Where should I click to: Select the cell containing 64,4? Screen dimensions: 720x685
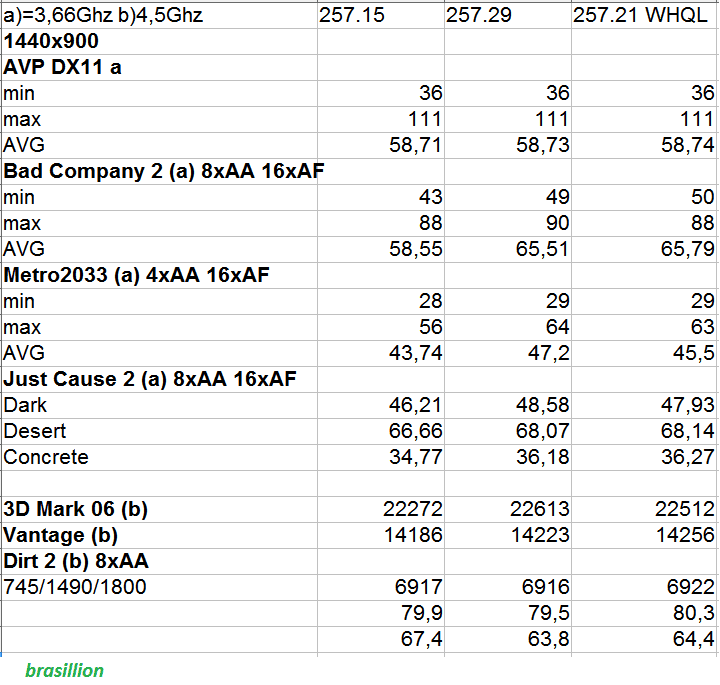pos(645,640)
